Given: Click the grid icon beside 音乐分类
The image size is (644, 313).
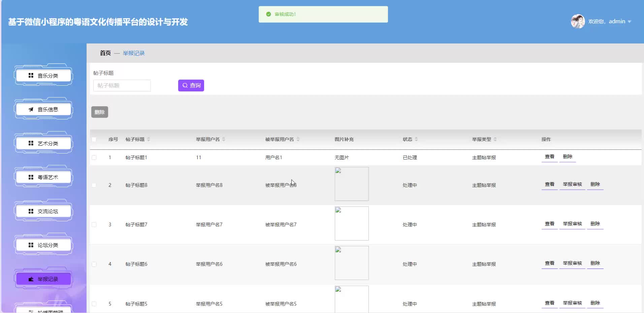Looking at the screenshot, I should pyautogui.click(x=31, y=76).
